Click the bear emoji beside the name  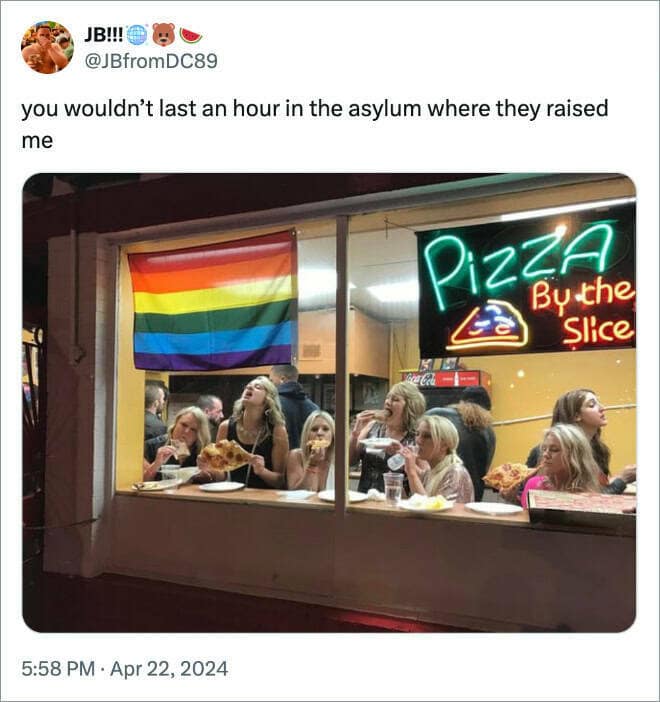tap(164, 34)
